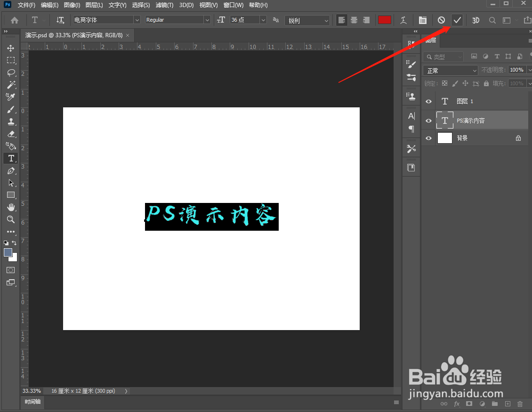This screenshot has width=532, height=412.
Task: Open Create Warped Text dialog
Action: 403,20
